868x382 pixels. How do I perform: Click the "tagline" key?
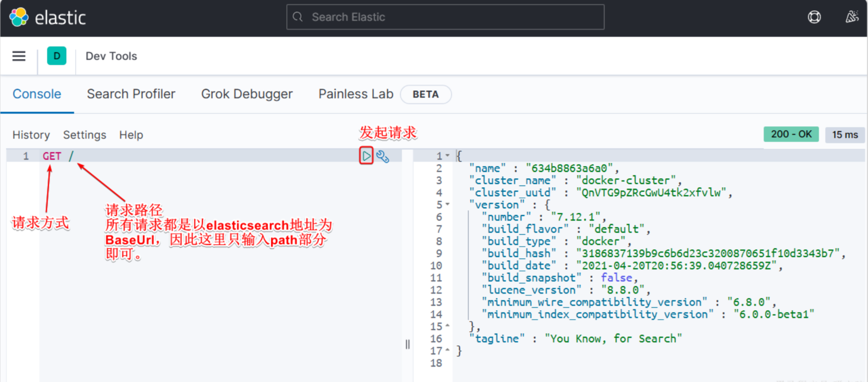point(497,339)
